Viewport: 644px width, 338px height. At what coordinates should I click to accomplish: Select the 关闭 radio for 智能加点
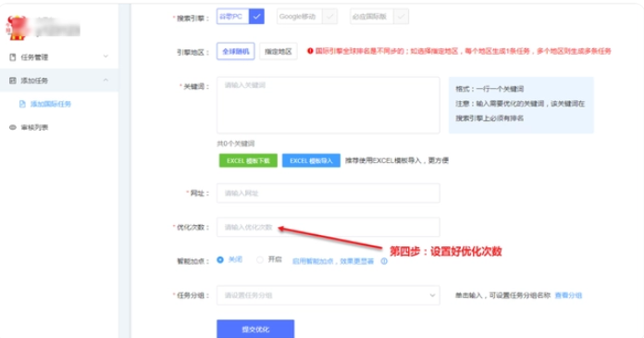point(220,260)
